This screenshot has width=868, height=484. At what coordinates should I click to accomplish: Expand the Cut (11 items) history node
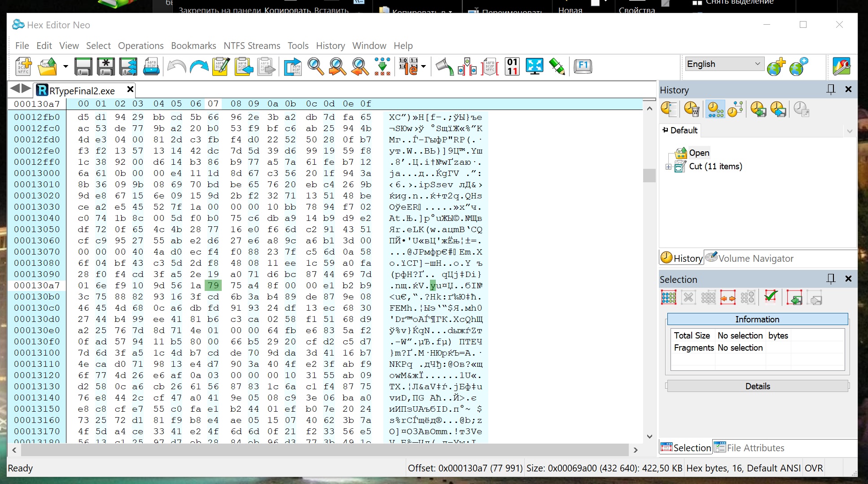click(668, 167)
